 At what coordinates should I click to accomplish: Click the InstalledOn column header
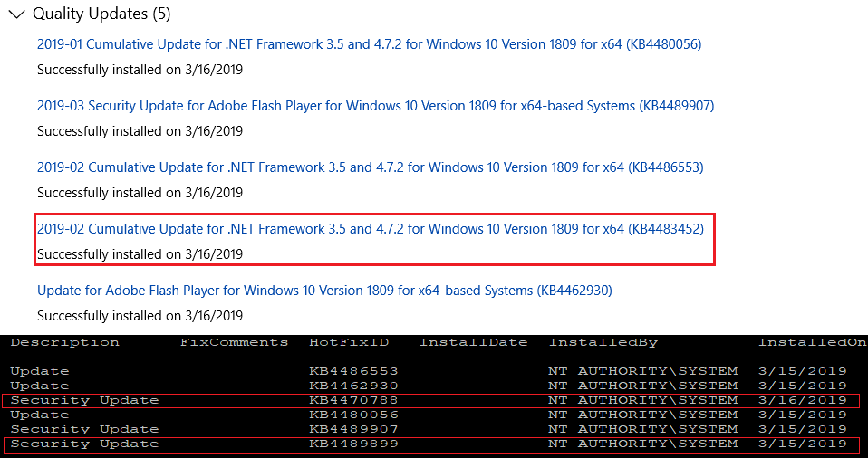[x=810, y=342]
